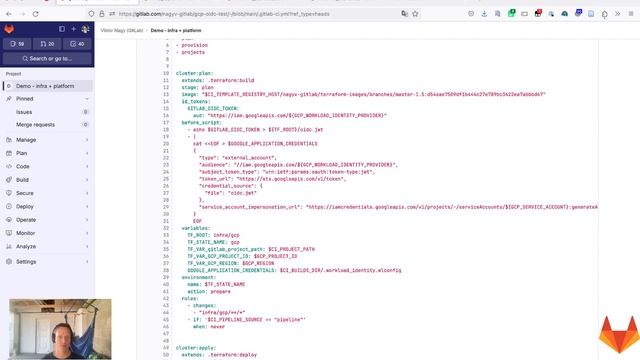Viewport: 640px width, 360px height.
Task: Open pinned Merge requests in sidebar
Action: click(x=47, y=124)
